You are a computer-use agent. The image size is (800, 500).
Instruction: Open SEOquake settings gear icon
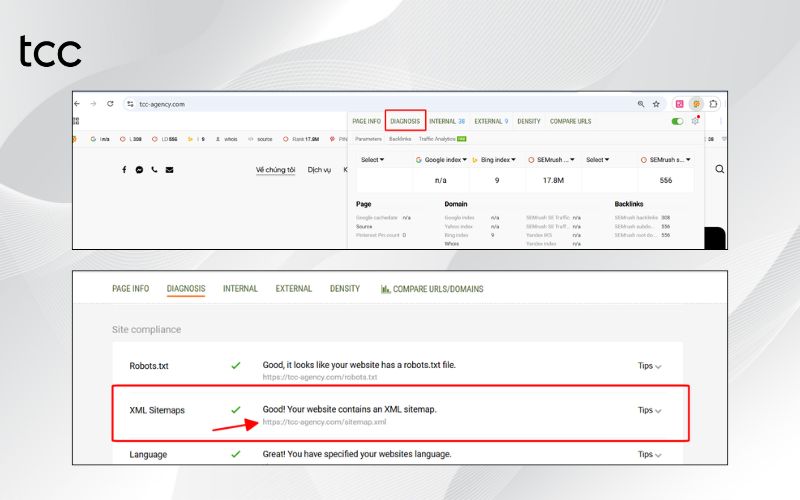click(695, 121)
